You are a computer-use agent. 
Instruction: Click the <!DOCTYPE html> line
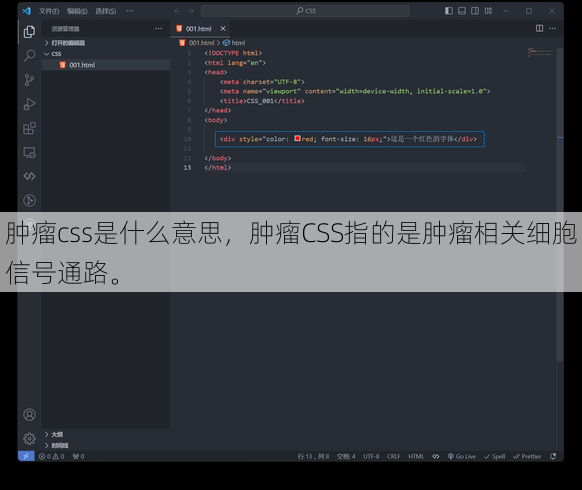point(233,53)
